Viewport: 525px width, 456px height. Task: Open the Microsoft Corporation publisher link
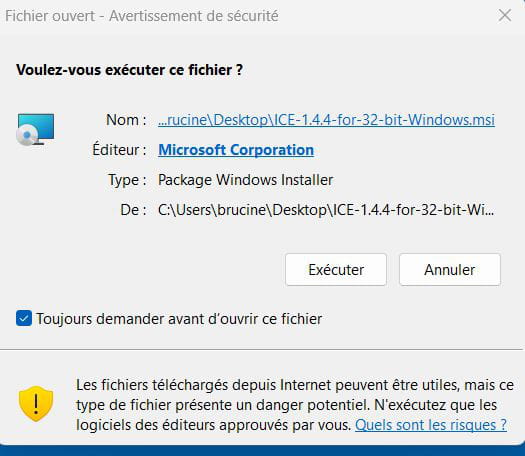pos(236,150)
